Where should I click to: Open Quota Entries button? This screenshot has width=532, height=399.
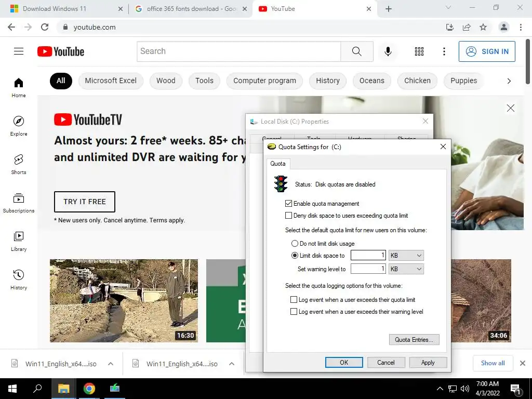pyautogui.click(x=414, y=340)
